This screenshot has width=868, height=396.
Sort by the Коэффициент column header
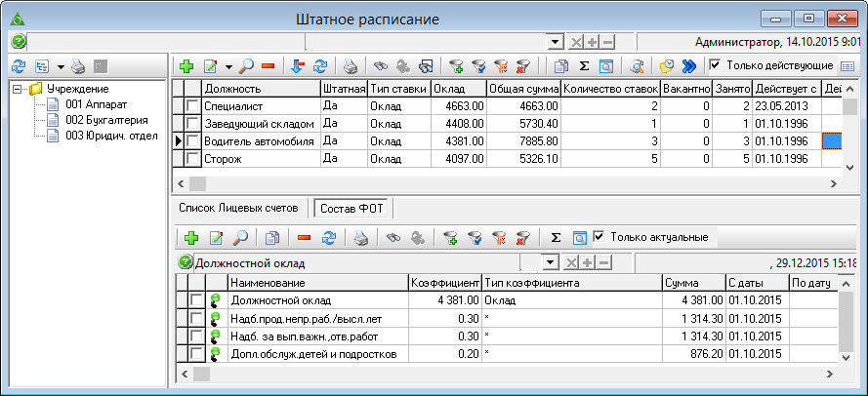(x=445, y=283)
